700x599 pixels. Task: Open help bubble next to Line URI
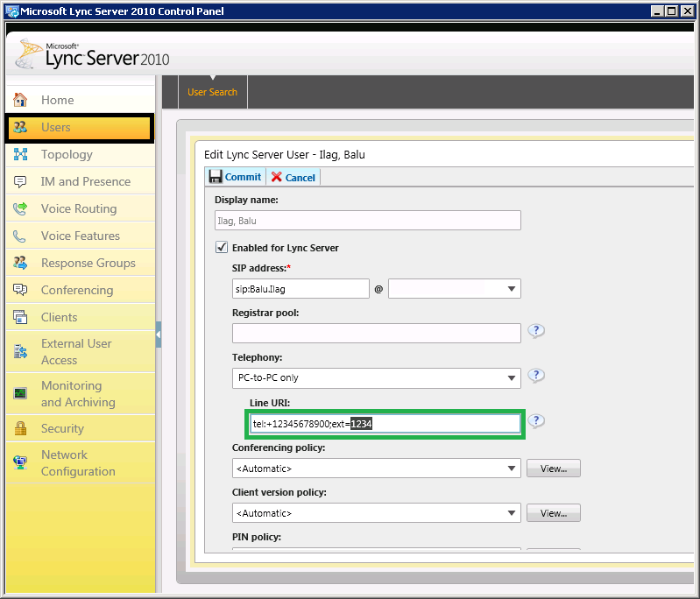(x=536, y=421)
